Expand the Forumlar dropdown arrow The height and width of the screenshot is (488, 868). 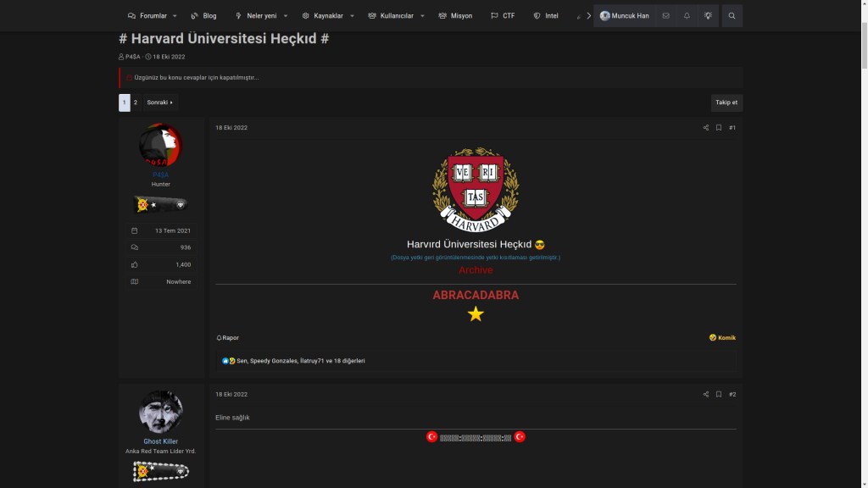175,15
